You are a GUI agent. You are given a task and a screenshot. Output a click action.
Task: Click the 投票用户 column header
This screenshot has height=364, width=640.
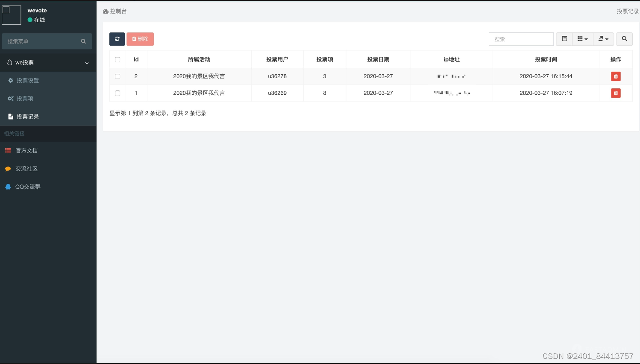277,60
